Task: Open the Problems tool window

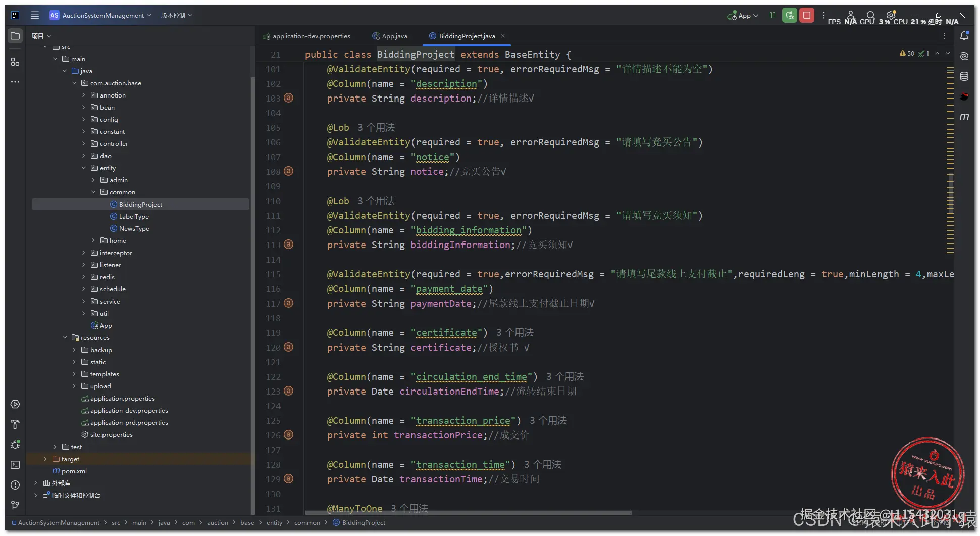Action: [x=15, y=485]
